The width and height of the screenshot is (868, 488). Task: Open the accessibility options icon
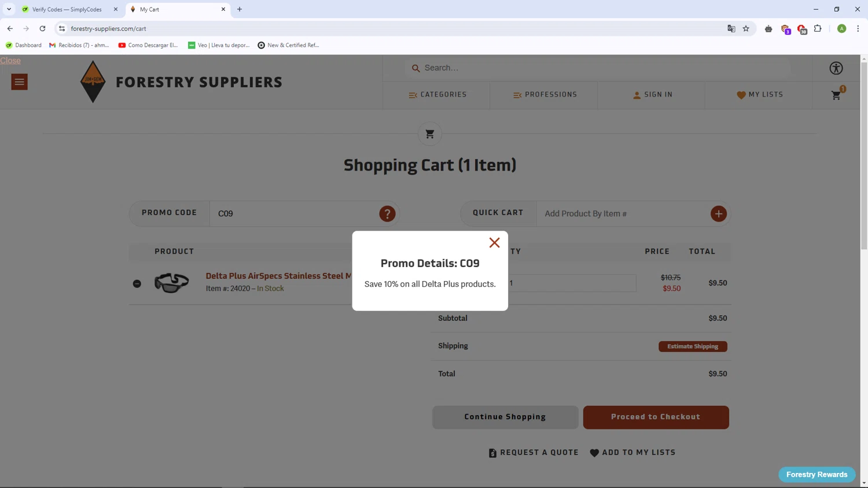tap(836, 68)
